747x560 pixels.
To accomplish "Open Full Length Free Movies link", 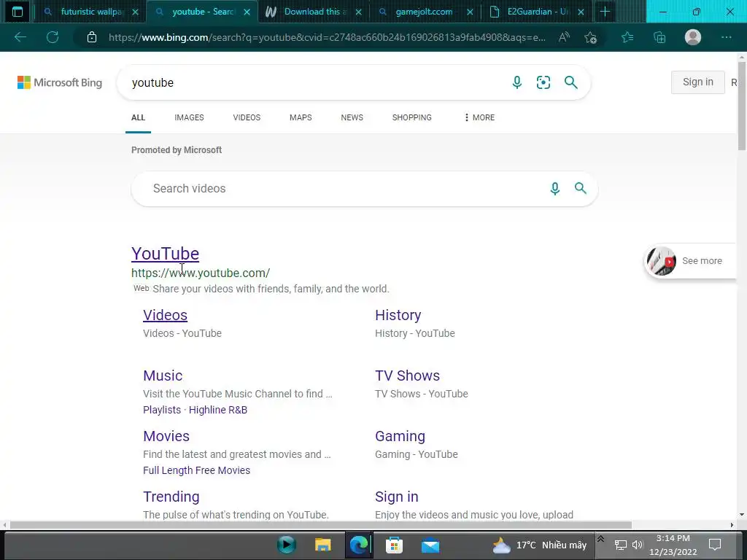I will pyautogui.click(x=196, y=470).
